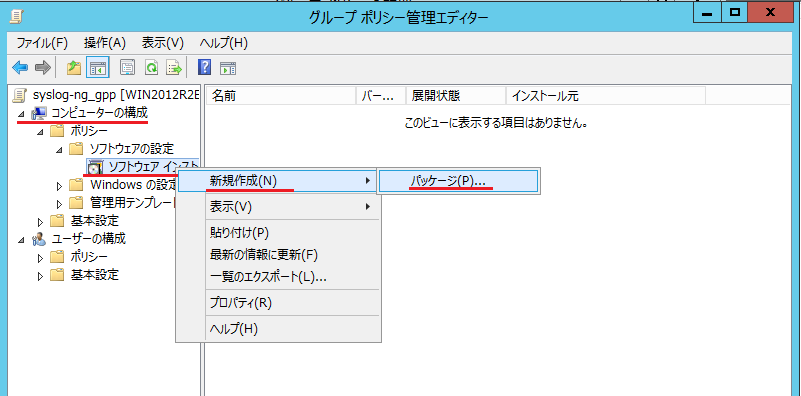801x396 pixels.
Task: Click the blue Help question mark icon
Action: point(204,67)
